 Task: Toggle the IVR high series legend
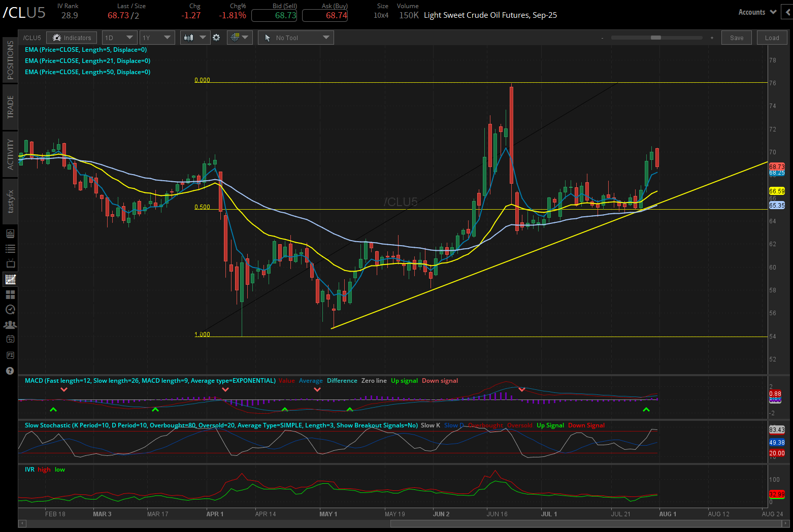click(x=44, y=470)
